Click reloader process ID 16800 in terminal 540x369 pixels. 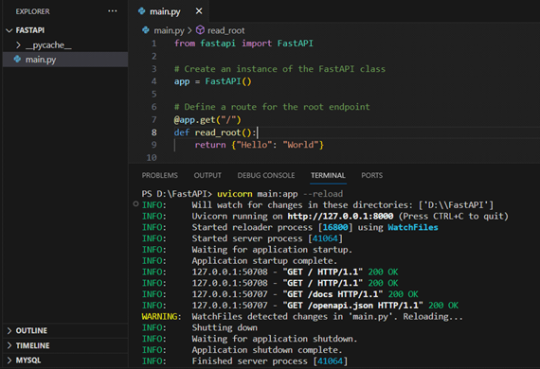(335, 227)
